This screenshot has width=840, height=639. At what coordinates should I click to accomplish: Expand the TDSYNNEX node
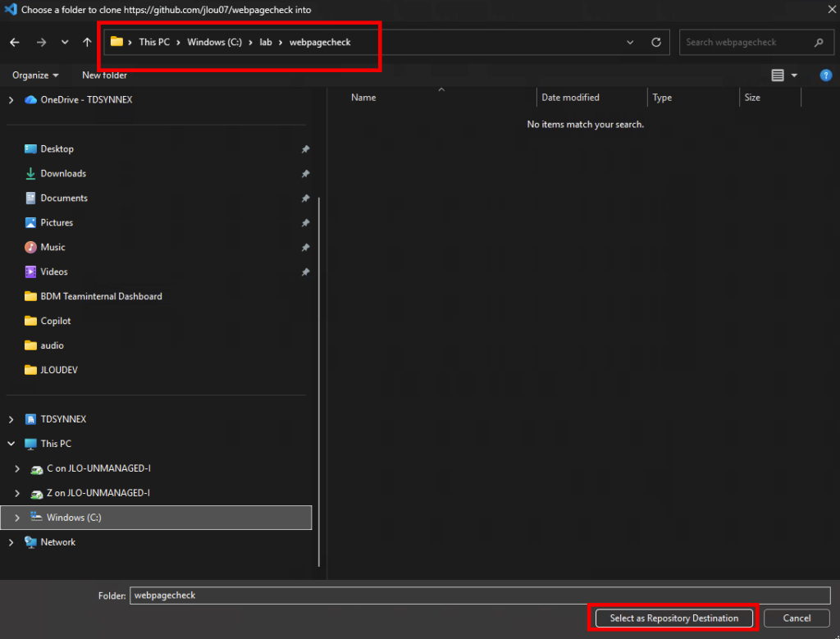[11, 419]
